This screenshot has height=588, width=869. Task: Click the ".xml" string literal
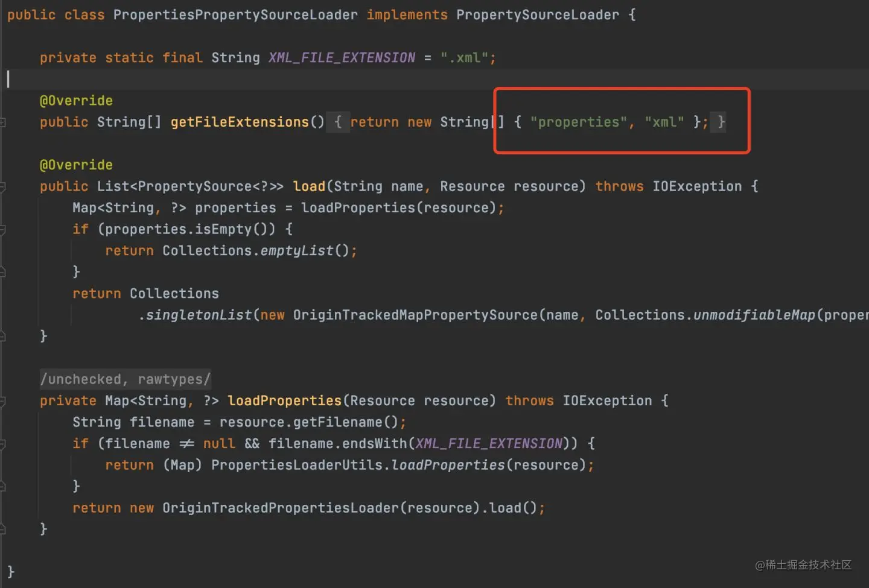[463, 58]
